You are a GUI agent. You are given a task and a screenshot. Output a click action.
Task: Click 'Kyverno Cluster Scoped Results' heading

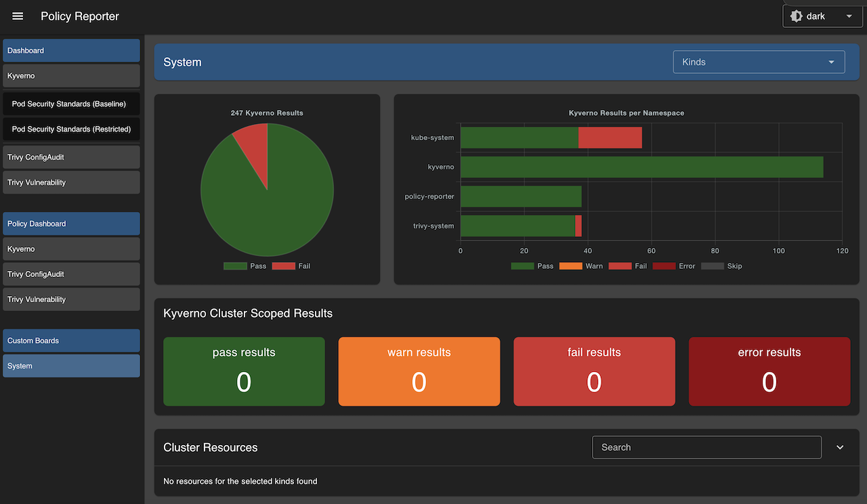248,314
